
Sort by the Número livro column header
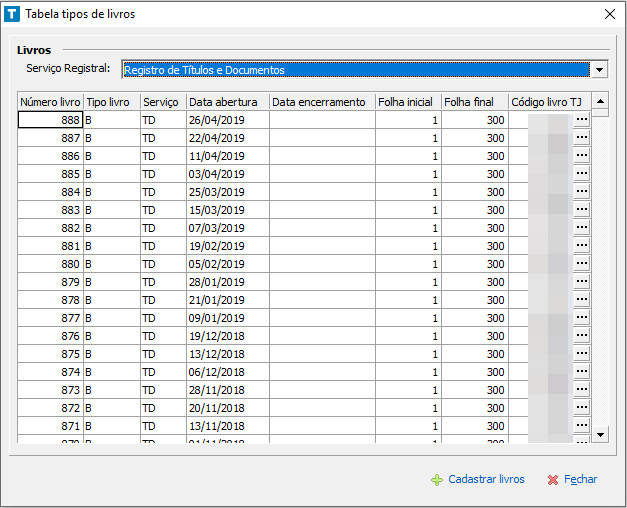(50, 102)
